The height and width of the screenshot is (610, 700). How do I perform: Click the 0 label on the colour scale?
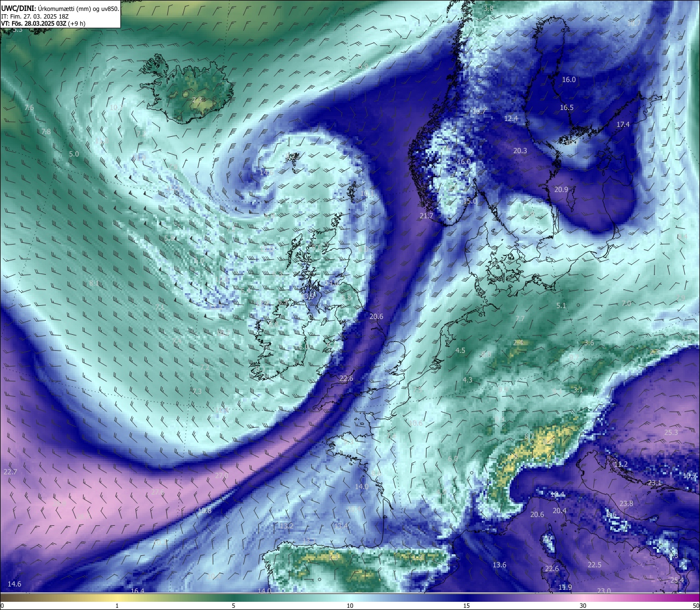click(x=2, y=606)
